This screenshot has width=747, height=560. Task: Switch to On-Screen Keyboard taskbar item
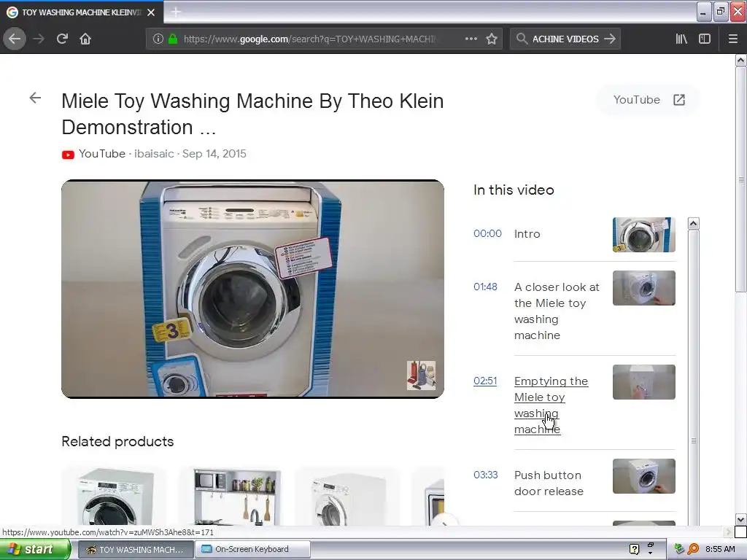tap(252, 550)
